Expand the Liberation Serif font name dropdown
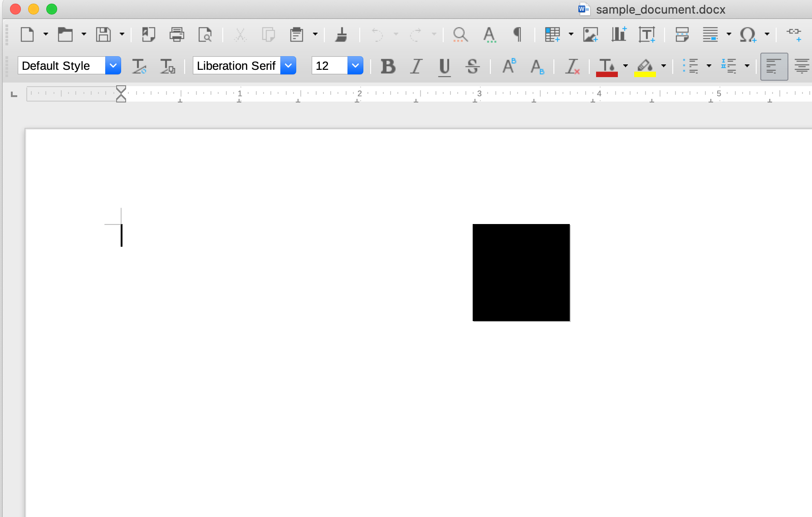 pyautogui.click(x=288, y=66)
